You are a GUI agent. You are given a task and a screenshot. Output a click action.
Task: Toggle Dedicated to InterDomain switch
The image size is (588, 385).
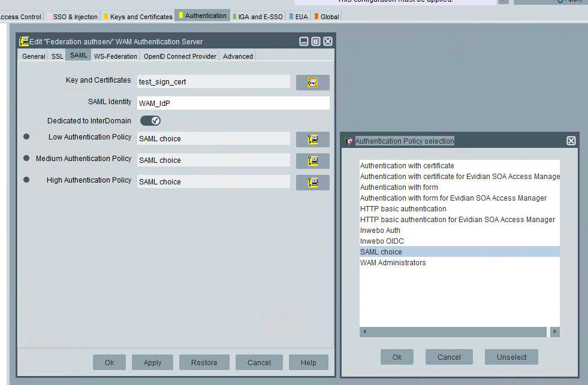[x=150, y=121]
